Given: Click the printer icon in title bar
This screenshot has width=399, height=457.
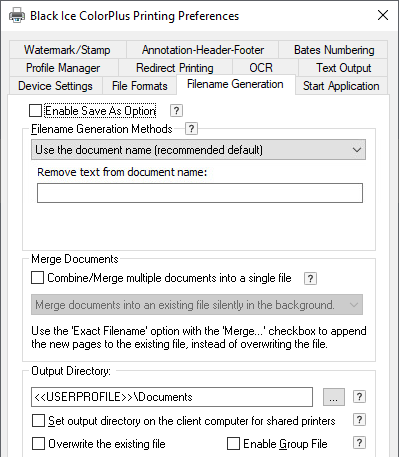Looking at the screenshot, I should click(17, 15).
